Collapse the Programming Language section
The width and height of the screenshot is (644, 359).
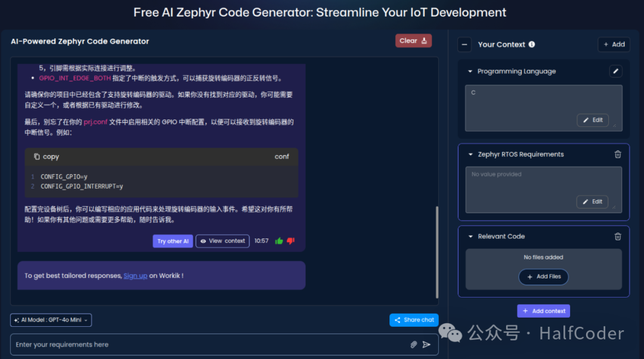point(470,72)
